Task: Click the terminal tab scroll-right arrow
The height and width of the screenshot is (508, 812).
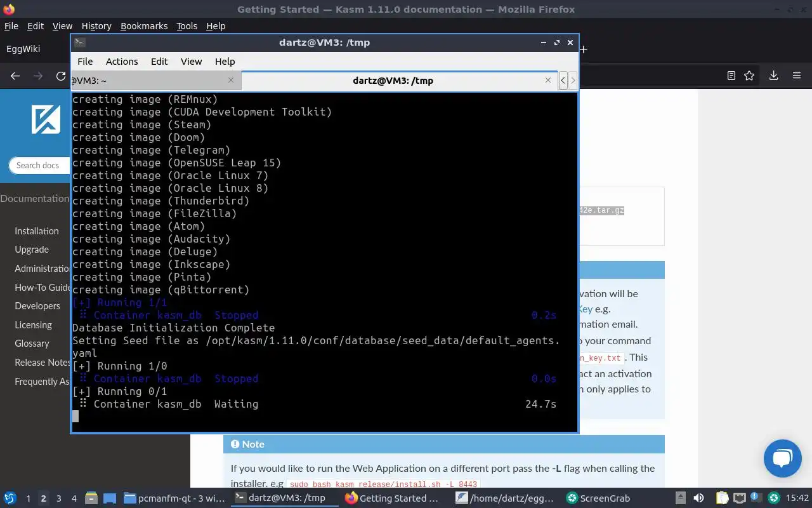Action: click(573, 81)
